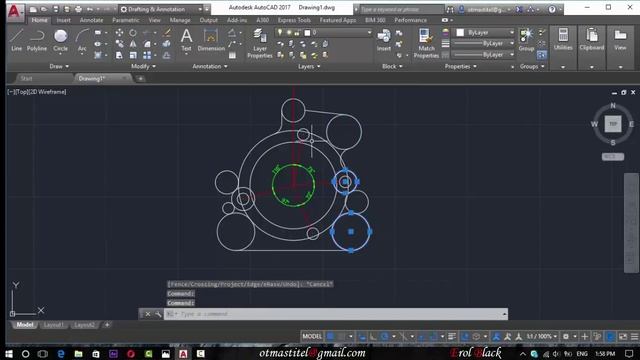
Task: Click the WCS button below ViewCube
Action: click(613, 157)
